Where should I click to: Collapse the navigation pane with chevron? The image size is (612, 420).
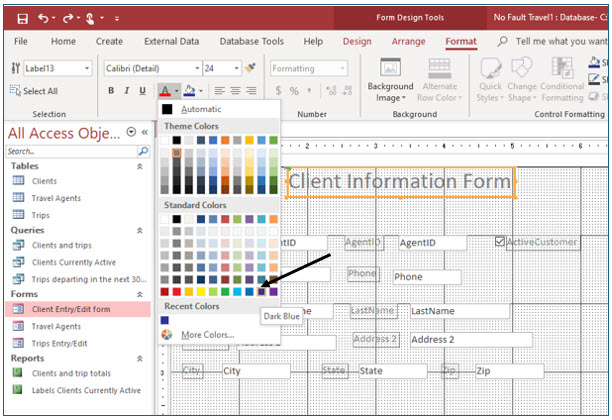pyautogui.click(x=144, y=132)
